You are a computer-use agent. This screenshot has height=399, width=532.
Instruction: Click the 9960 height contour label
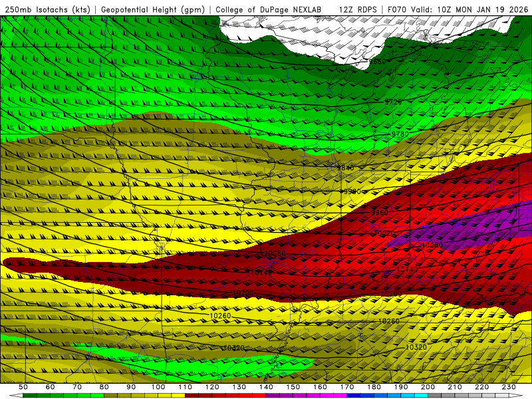click(x=379, y=213)
